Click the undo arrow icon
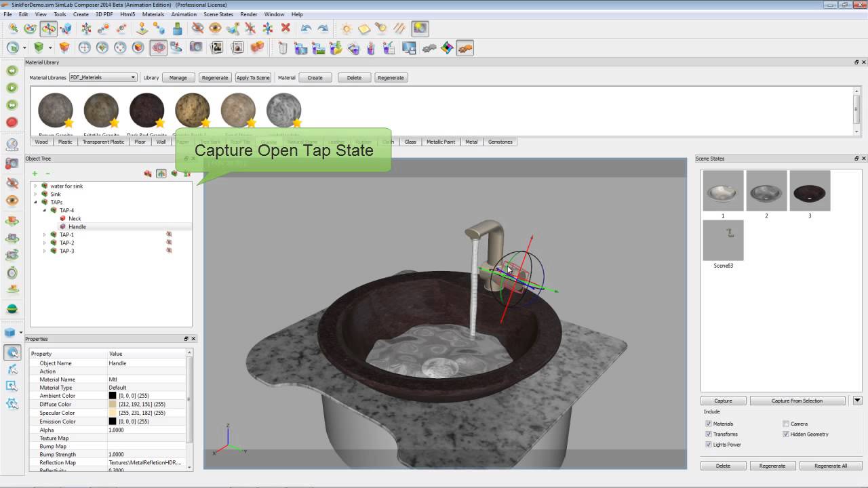 306,28
